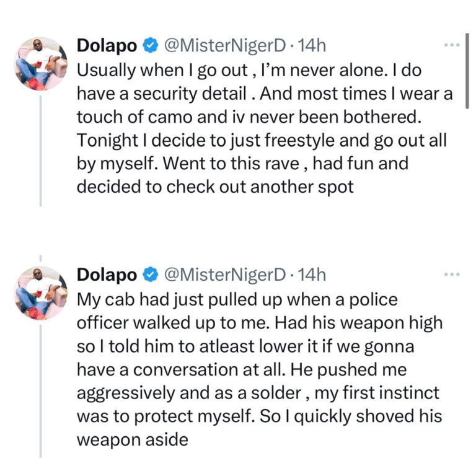Open more options on the police officer tweet

pyautogui.click(x=452, y=274)
